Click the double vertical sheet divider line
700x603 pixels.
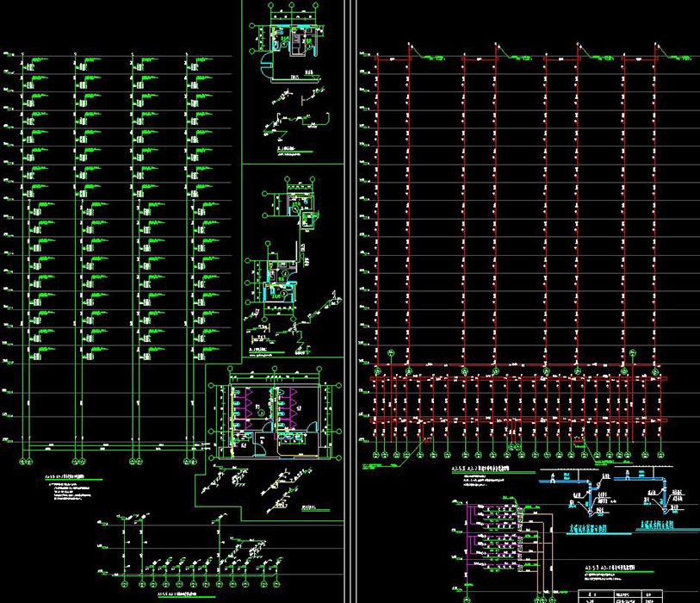click(347, 301)
